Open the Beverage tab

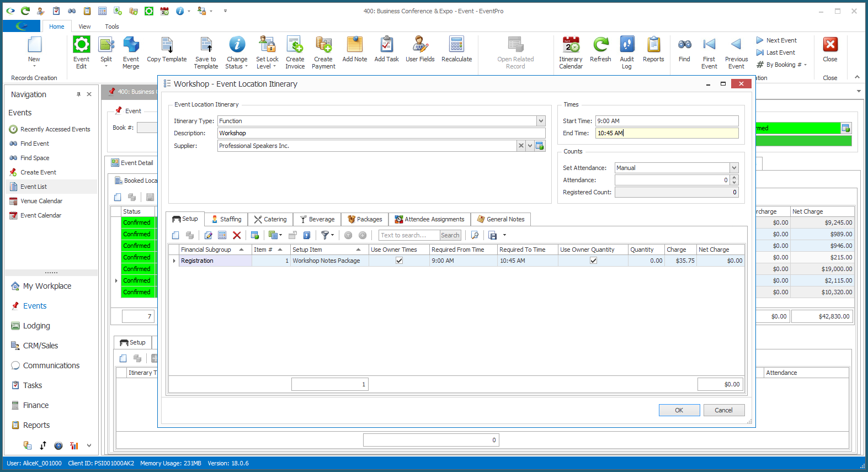[x=317, y=219]
